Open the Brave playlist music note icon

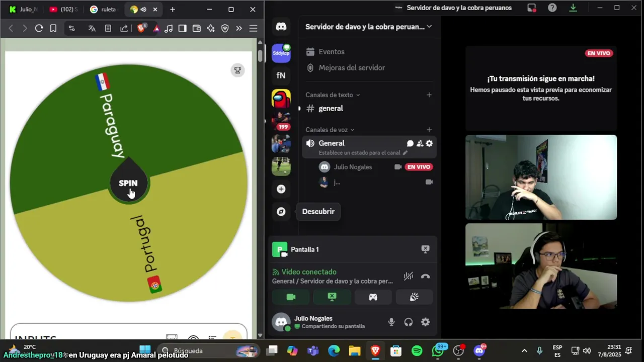tap(169, 28)
